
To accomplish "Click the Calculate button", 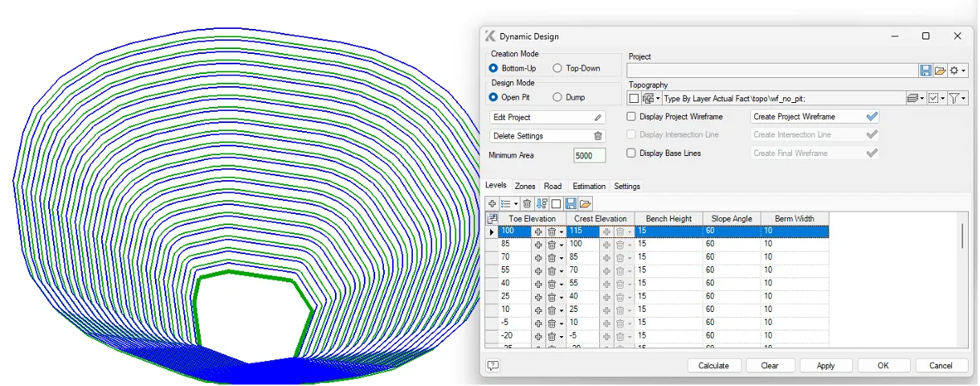I will pos(713,365).
